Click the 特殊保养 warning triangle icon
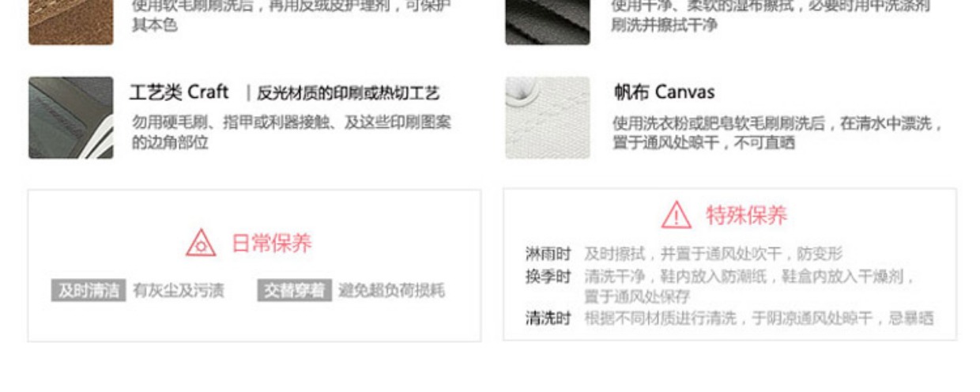 (x=677, y=214)
